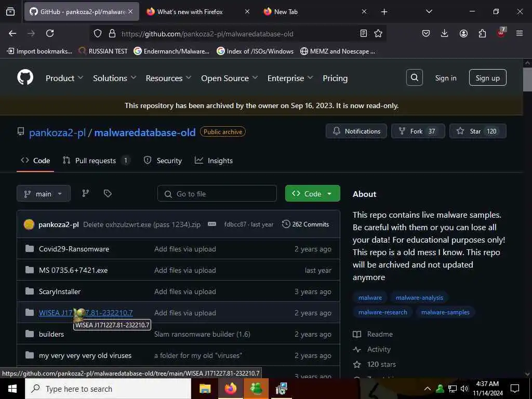Click the Fork 37 button
Screen dimensions: 532x399
tap(418, 131)
